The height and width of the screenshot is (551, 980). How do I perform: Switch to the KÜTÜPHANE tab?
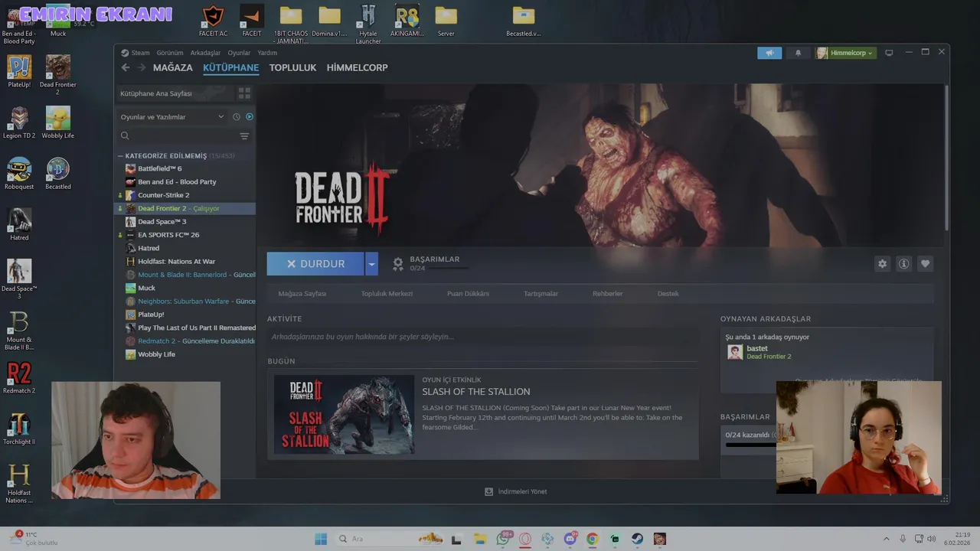230,67
